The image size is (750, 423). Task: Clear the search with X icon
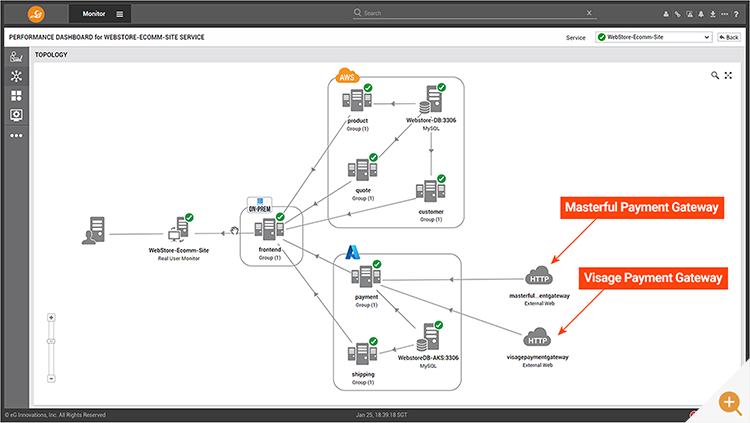[x=589, y=13]
